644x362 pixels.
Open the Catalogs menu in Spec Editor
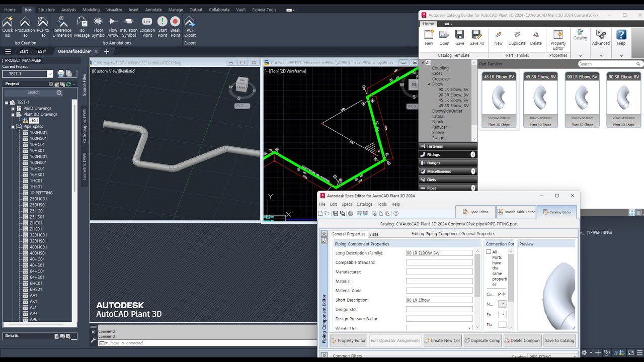364,204
